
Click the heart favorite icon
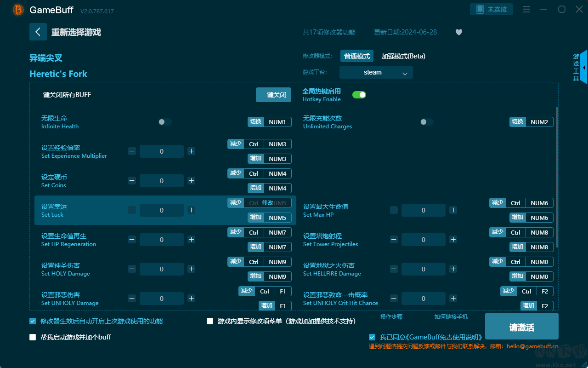[459, 32]
